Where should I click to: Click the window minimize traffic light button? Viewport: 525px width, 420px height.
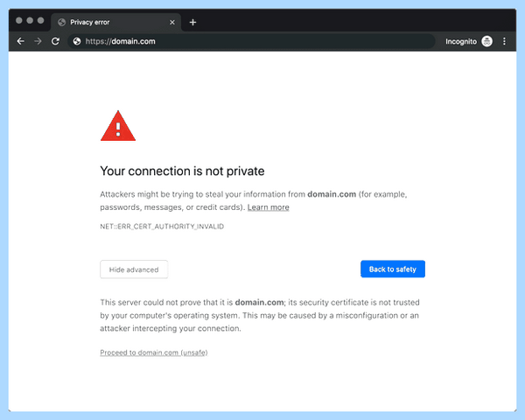pyautogui.click(x=30, y=20)
